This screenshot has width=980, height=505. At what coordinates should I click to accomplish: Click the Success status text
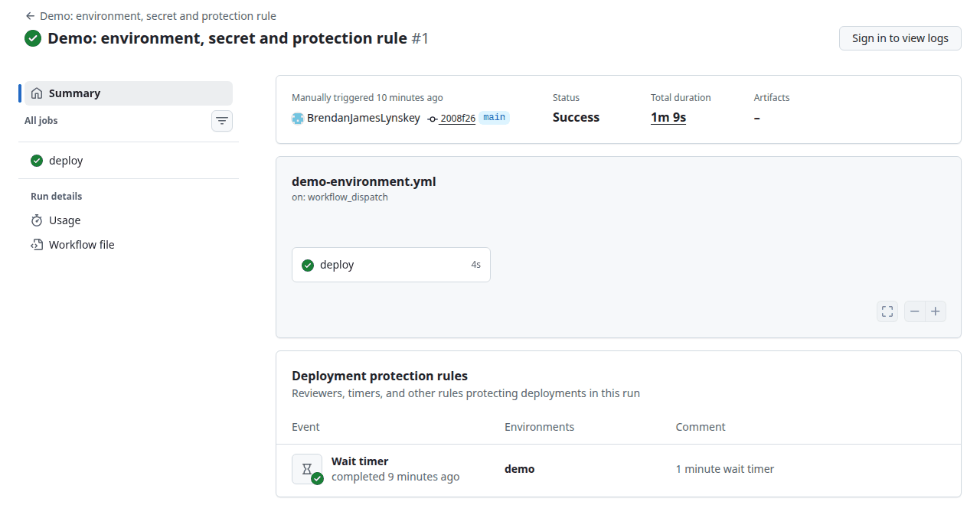(x=576, y=118)
